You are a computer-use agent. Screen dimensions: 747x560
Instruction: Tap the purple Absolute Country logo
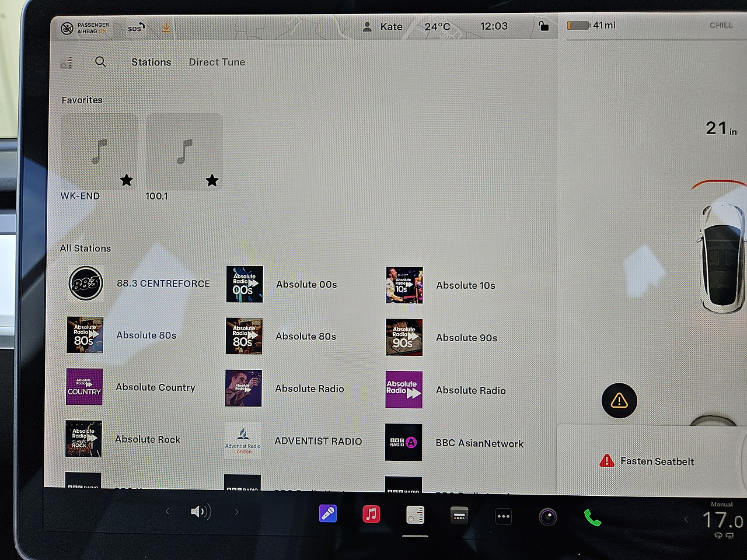85,387
